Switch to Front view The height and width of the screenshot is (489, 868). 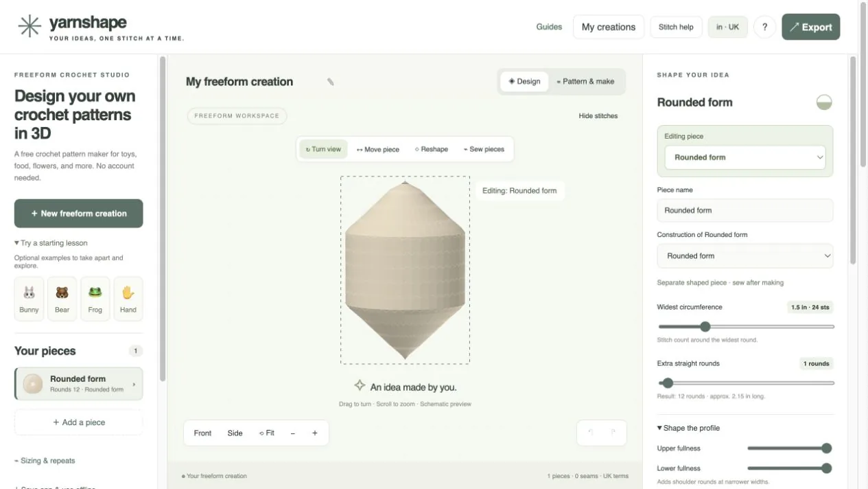[203, 433]
